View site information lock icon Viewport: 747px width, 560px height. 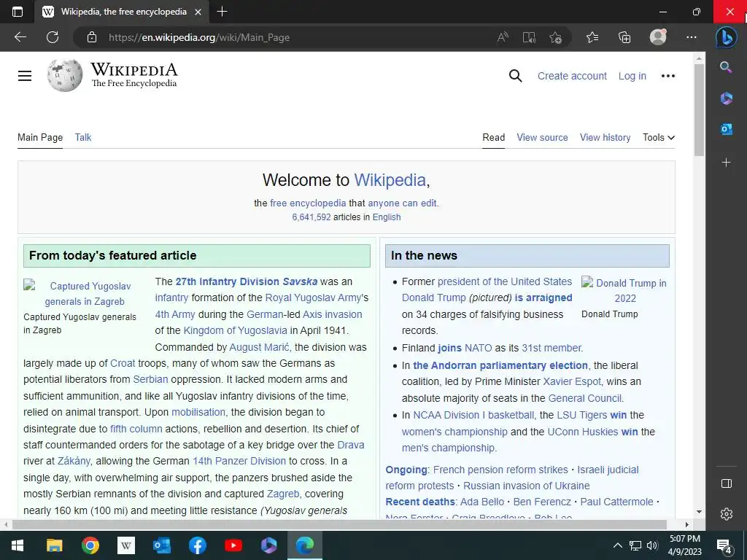[92, 37]
